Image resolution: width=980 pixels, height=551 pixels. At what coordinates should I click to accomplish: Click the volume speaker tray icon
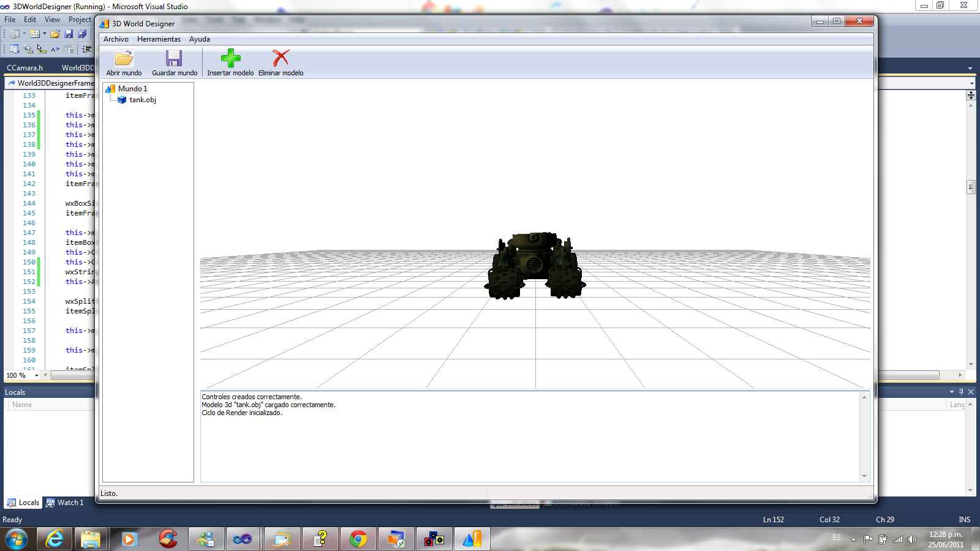[912, 539]
